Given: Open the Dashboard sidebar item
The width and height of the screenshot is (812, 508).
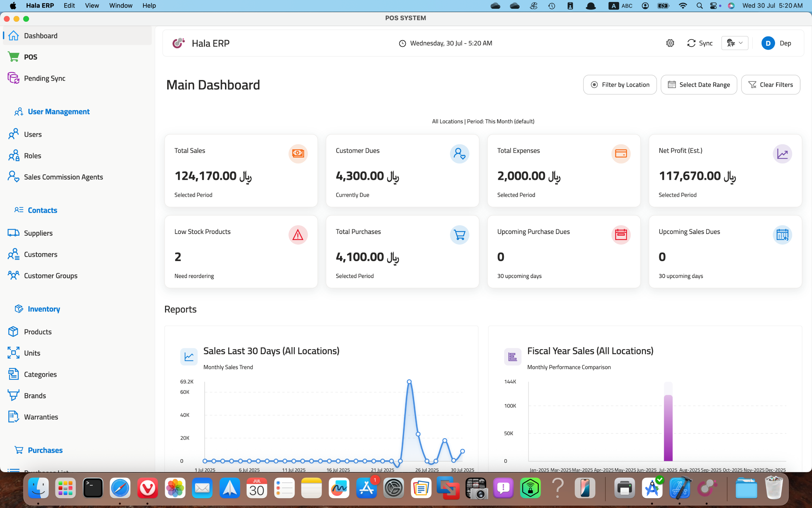Looking at the screenshot, I should 77,36.
